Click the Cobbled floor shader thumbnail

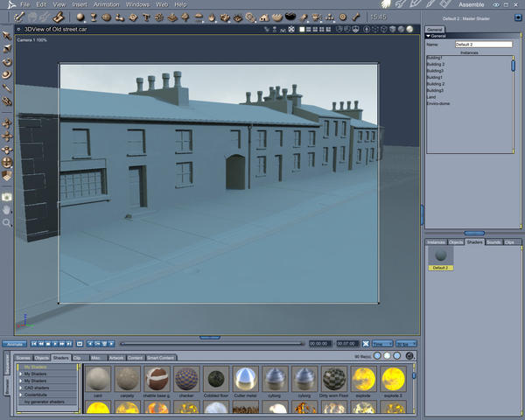(216, 379)
